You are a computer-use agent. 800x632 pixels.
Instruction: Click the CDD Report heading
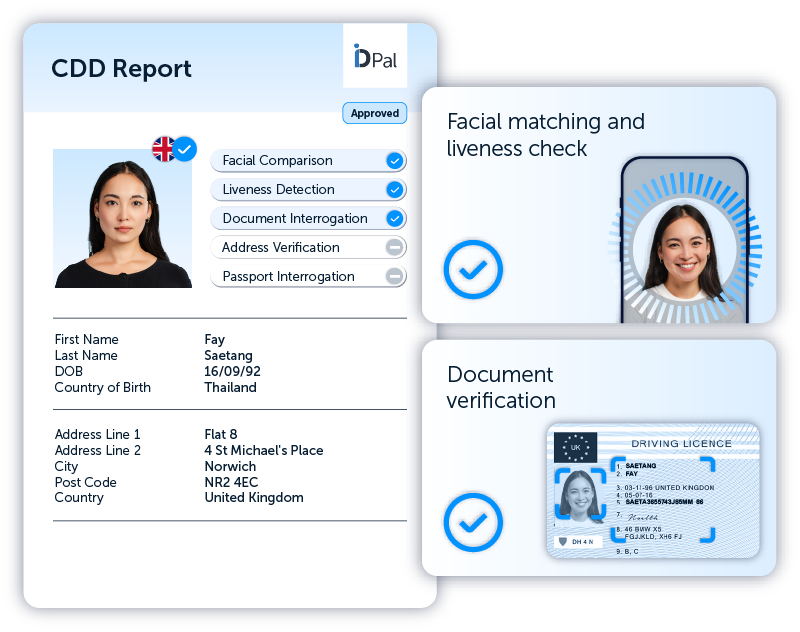point(121,69)
